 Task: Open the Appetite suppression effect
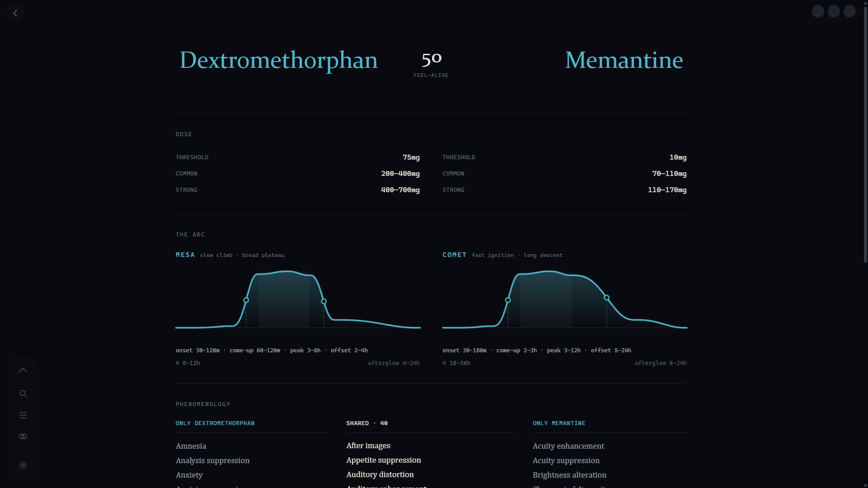[x=384, y=460]
